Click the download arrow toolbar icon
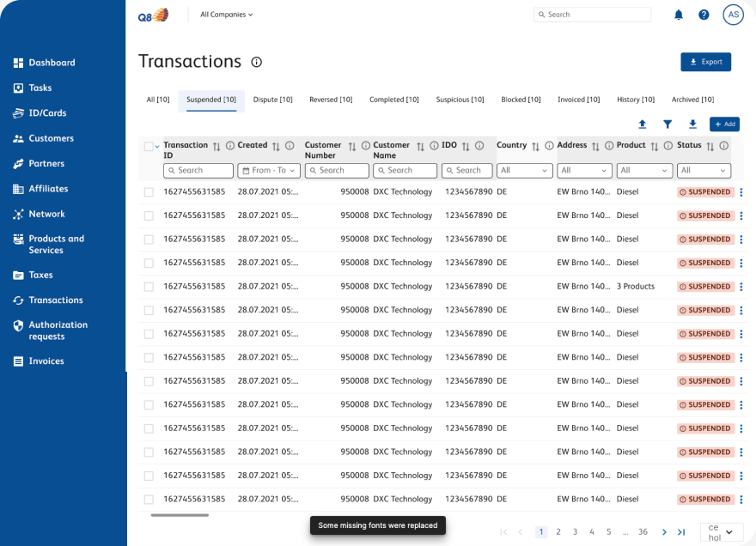Screen dimensions: 756x546 (692, 124)
